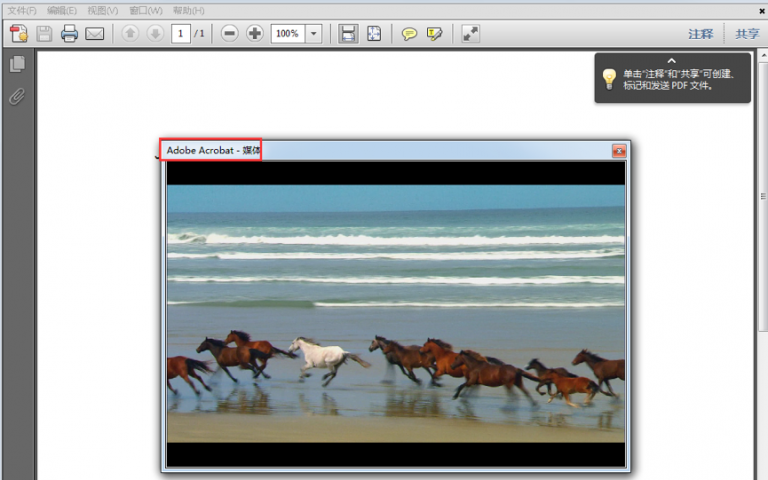Viewport: 768px width, 480px height.
Task: Open the attachments paperclip panel
Action: point(17,96)
